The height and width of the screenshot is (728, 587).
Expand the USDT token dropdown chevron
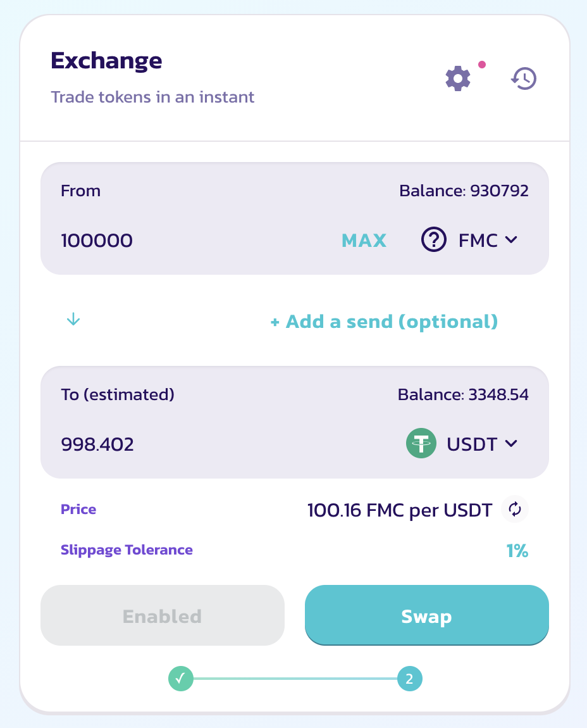click(511, 443)
